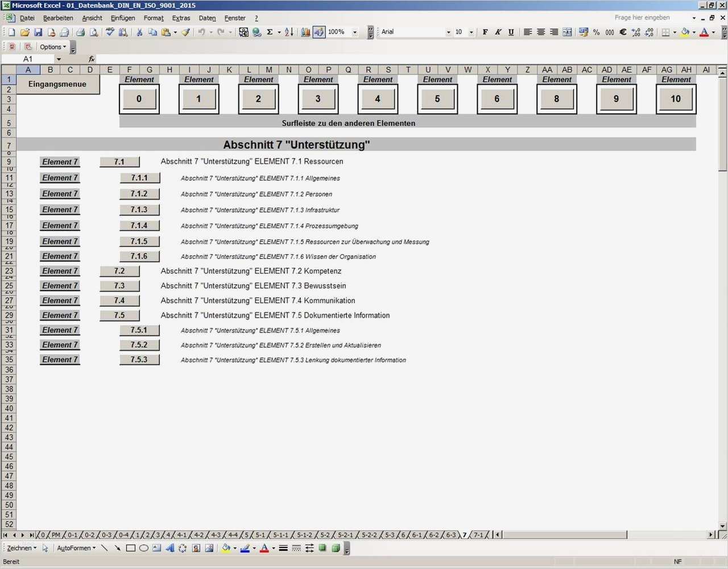Toggle underline formatting
Image resolution: width=728 pixels, height=569 pixels.
pyautogui.click(x=511, y=32)
